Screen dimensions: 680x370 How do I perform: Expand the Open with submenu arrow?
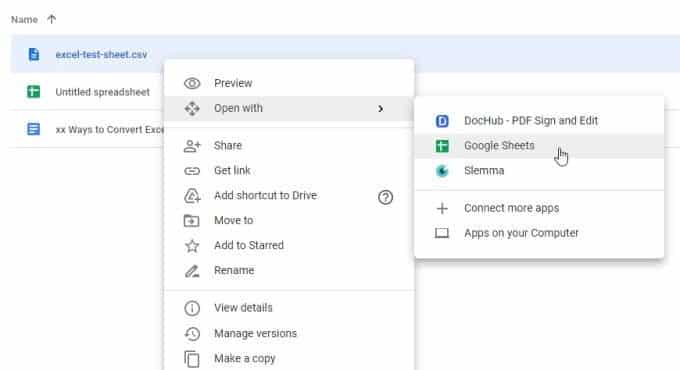pyautogui.click(x=380, y=108)
